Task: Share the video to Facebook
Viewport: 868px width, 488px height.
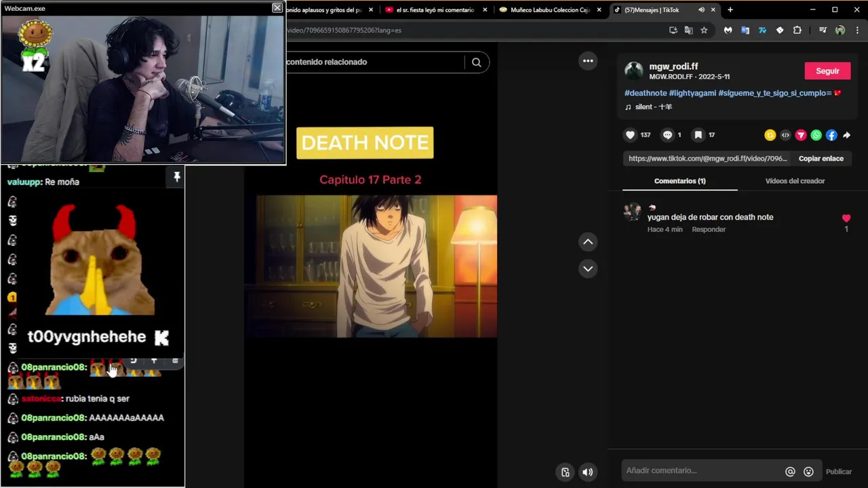Action: point(831,136)
